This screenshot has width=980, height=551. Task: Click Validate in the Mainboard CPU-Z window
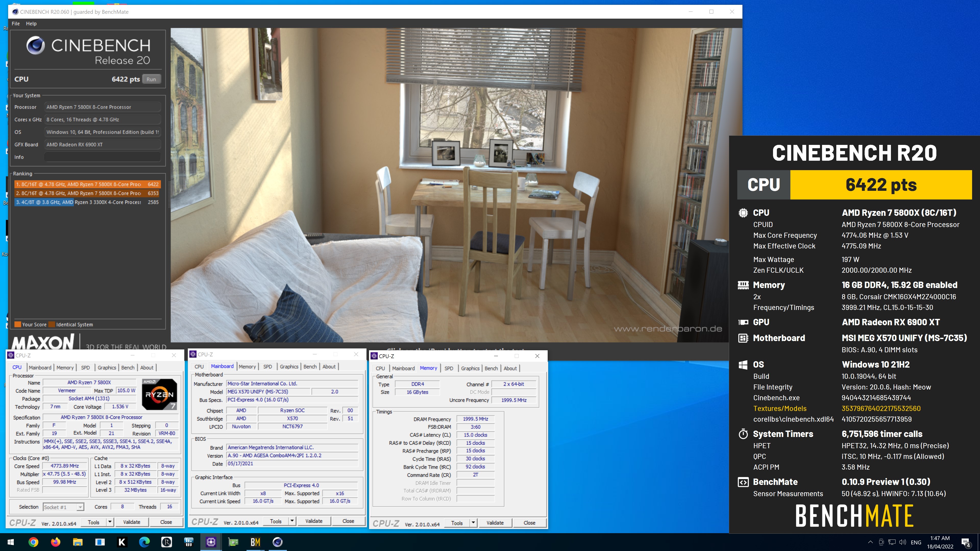coord(314,521)
